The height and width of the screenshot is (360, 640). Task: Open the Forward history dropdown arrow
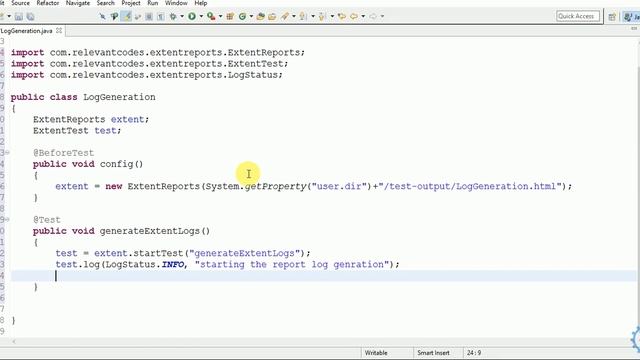pyautogui.click(x=382, y=16)
